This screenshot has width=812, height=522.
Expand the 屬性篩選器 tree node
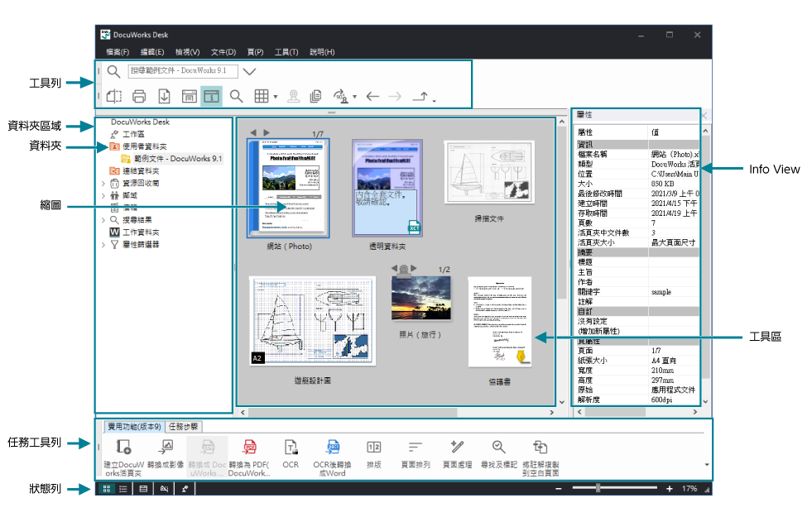coord(103,245)
